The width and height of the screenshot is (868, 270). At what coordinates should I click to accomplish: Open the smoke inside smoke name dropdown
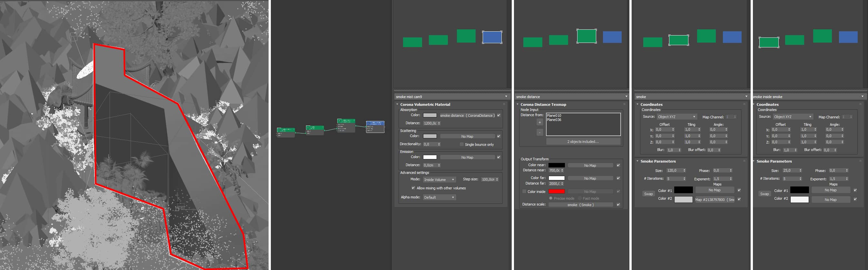862,97
